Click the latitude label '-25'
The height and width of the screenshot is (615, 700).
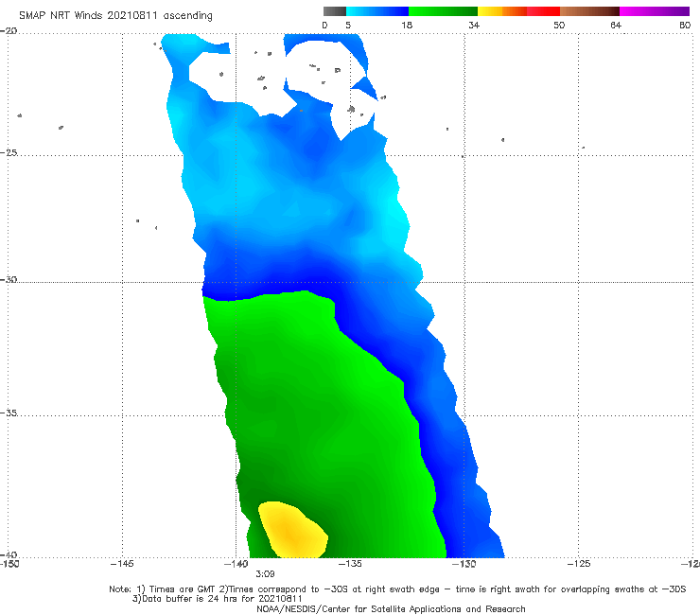[9, 152]
